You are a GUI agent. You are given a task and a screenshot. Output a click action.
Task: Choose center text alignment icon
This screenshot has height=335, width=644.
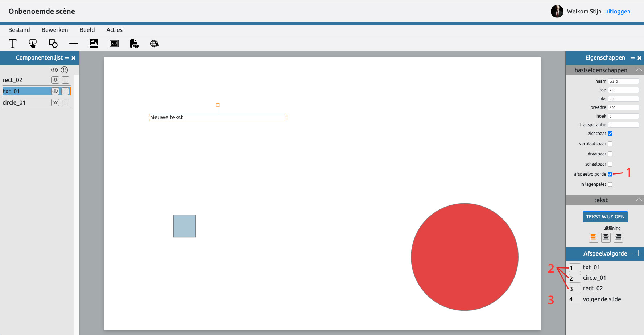tap(606, 237)
